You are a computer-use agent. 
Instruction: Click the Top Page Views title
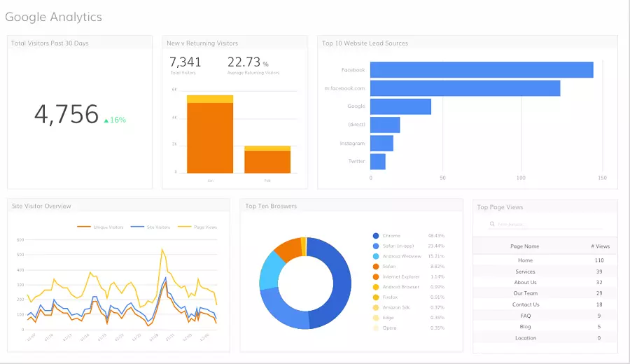[x=500, y=207]
